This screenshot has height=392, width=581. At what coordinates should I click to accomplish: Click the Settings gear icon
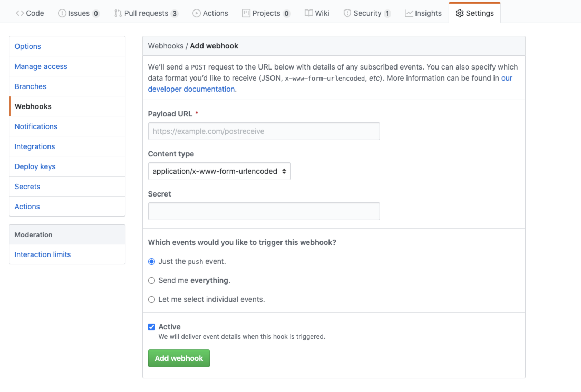459,13
